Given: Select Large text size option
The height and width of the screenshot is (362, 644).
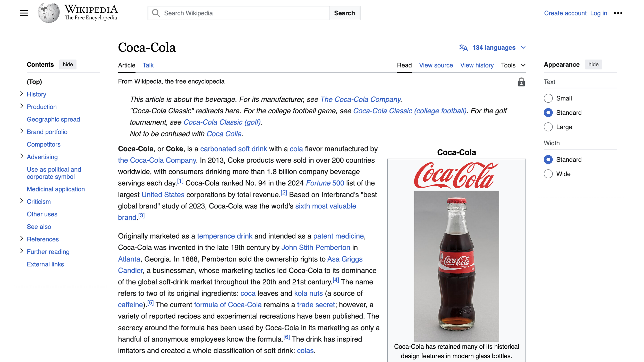Looking at the screenshot, I should (x=548, y=127).
